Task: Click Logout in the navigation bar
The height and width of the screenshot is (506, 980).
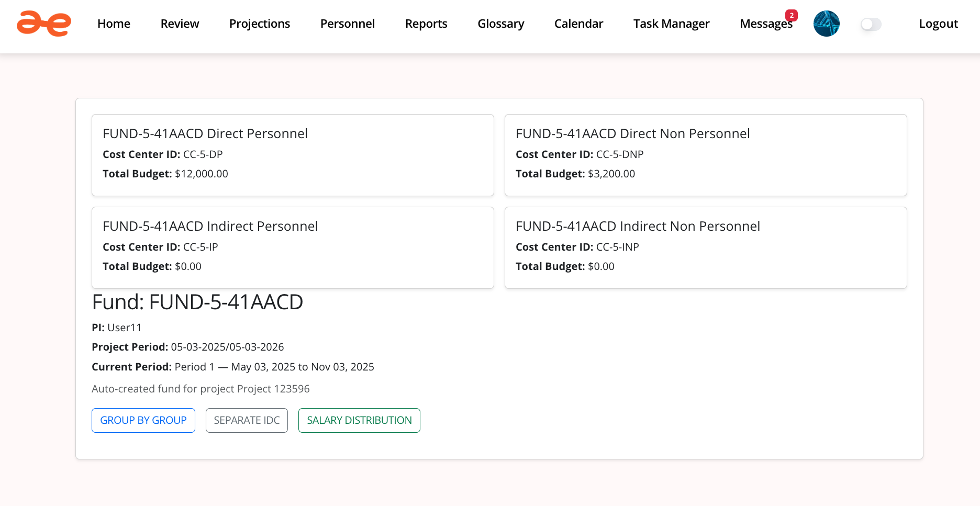Action: 938,24
